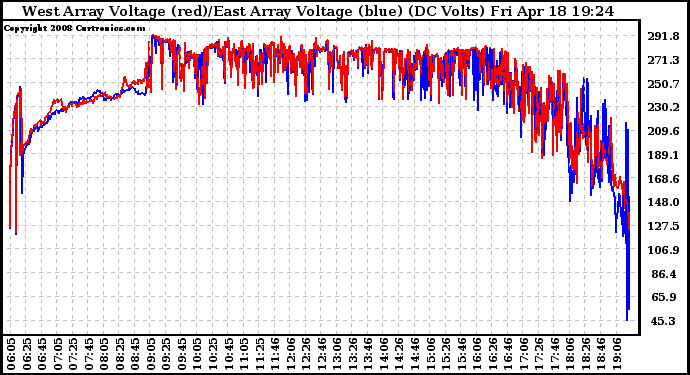Click the 09:25 time axis label
Viewport: 690px width, 375px height.
pos(166,354)
